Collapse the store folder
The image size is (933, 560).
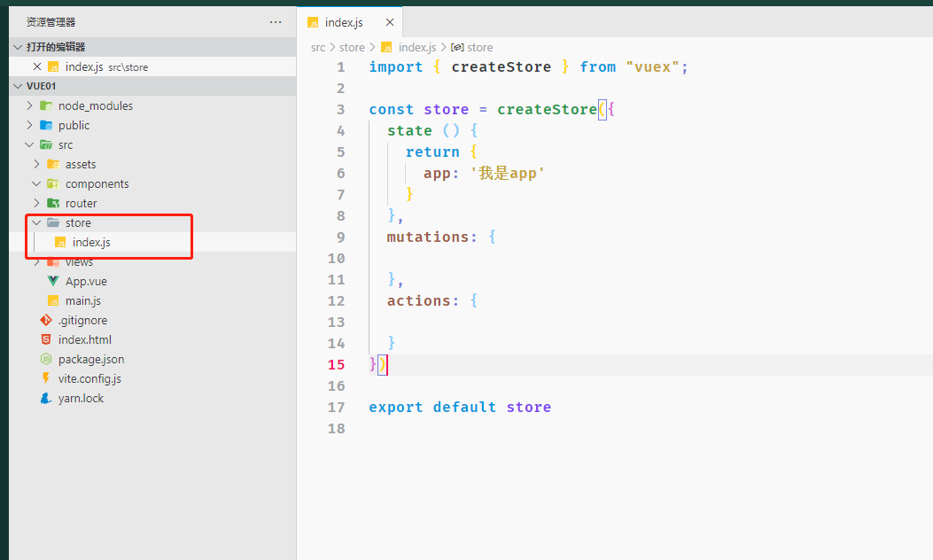click(x=36, y=223)
